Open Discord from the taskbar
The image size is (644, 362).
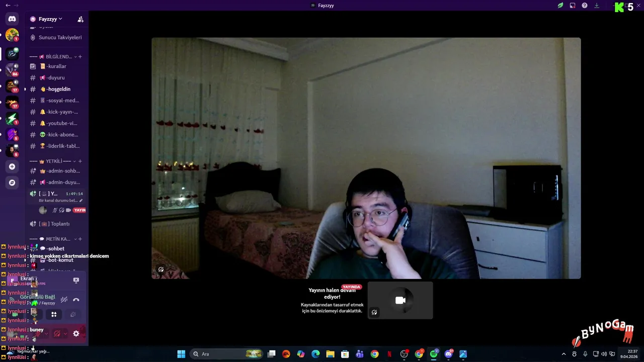[x=448, y=354]
